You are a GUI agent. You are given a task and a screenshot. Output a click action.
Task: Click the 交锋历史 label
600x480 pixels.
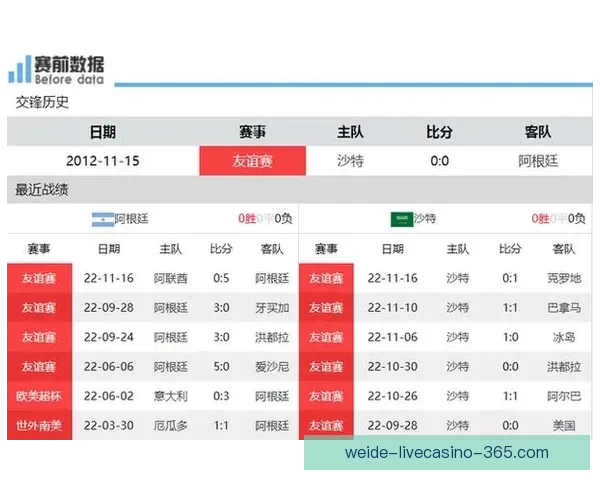(x=42, y=102)
